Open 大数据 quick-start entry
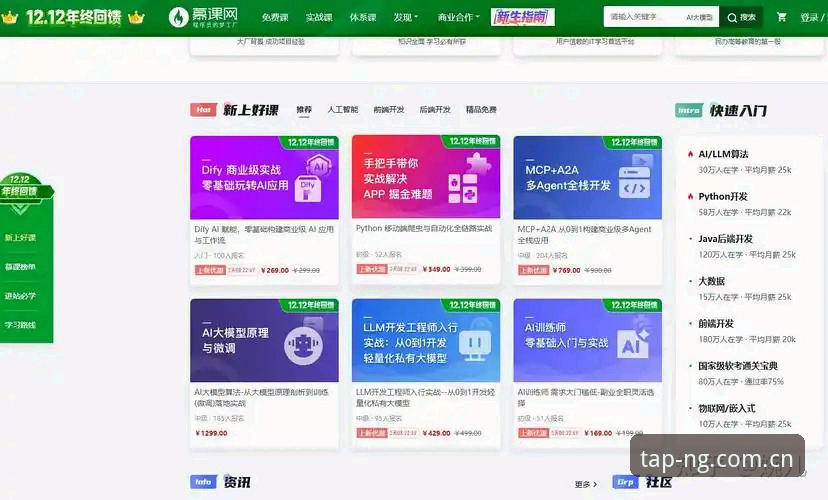828x500 pixels. pos(712,281)
